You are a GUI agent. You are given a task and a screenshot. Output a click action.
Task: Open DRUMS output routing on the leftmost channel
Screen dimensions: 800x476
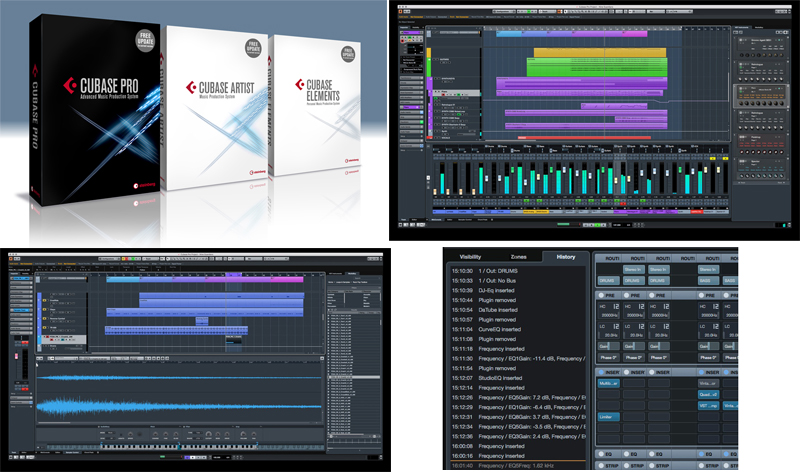tap(608, 281)
